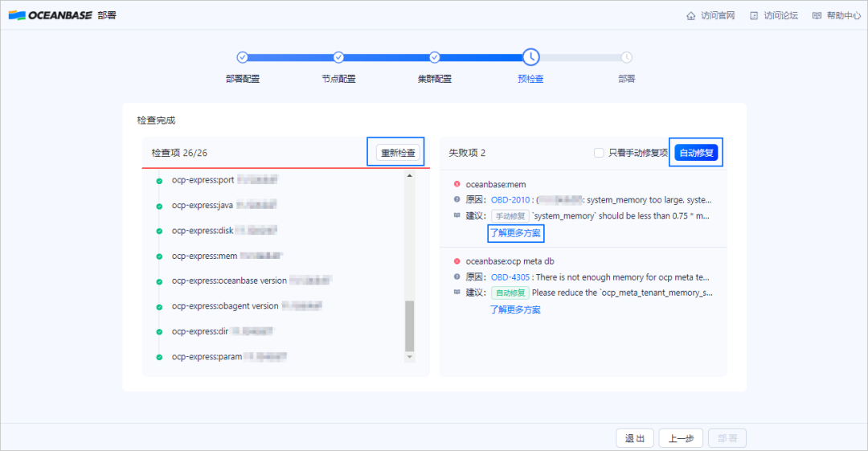Click the blue auto-repair (自动修复) button
The width and height of the screenshot is (868, 451).
click(696, 153)
